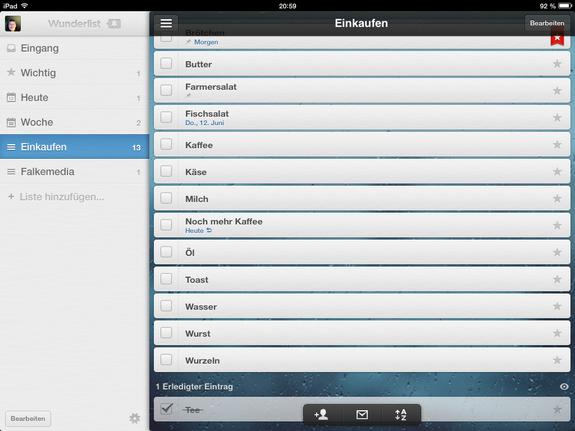Tap Bearbeiten in the top right
The height and width of the screenshot is (431, 575).
click(547, 23)
